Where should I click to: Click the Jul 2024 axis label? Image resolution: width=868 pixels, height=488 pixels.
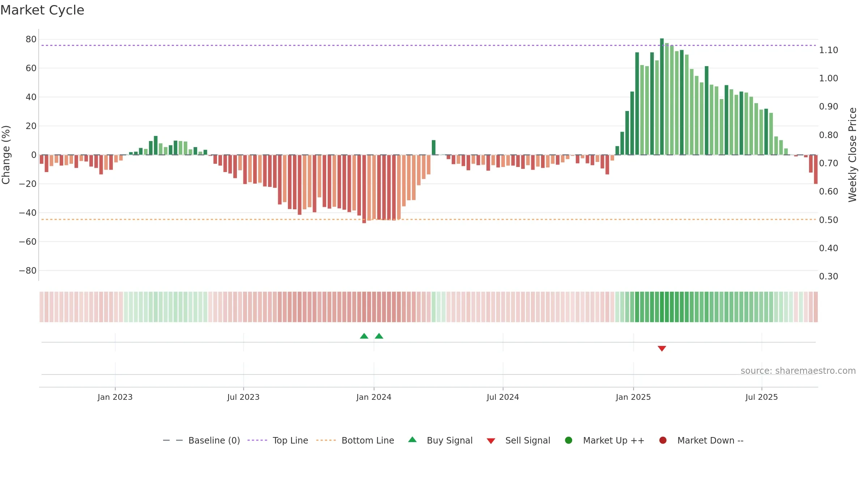click(x=503, y=397)
